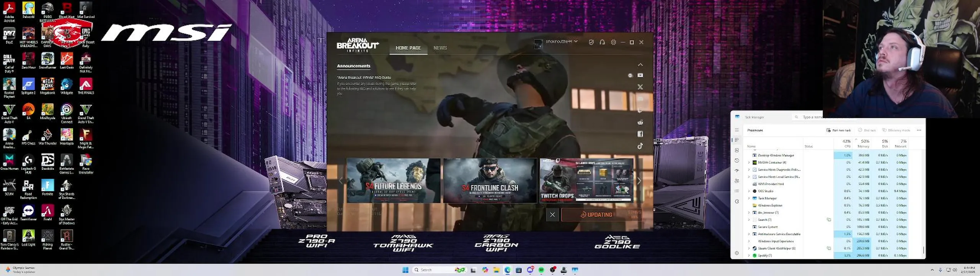
Task: Open THE FINALS desktop shortcut
Action: pyautogui.click(x=86, y=86)
